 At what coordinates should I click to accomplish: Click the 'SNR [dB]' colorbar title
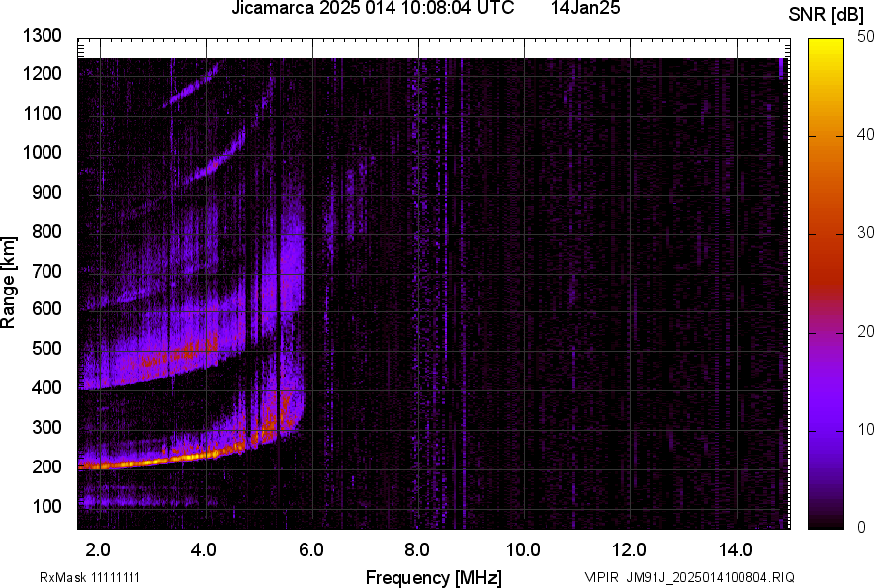click(x=827, y=15)
